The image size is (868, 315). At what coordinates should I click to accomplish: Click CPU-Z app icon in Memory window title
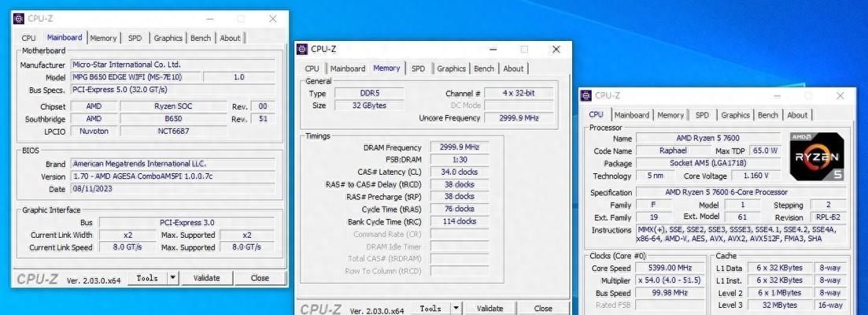tap(301, 50)
